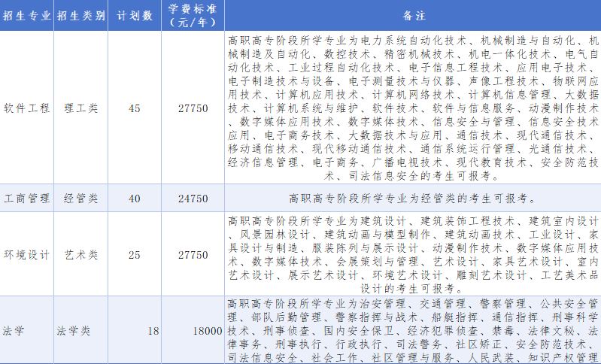The image size is (601, 364).
Task: Select the 学费标准（元/年） header cell
Action: coord(193,15)
